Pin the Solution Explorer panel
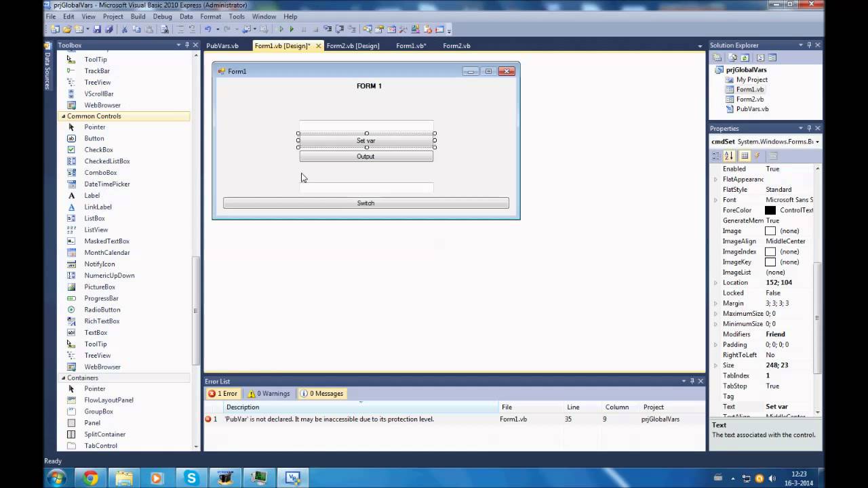 coord(809,45)
